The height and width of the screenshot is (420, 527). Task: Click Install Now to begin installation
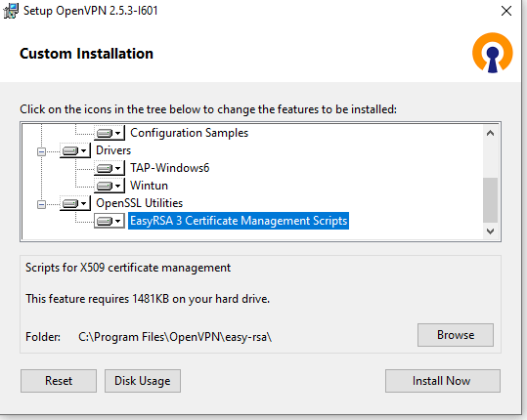click(443, 381)
